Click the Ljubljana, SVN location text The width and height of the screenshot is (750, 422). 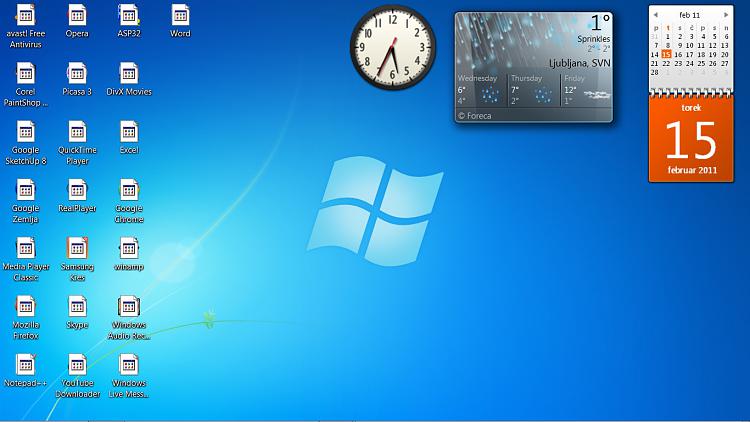[x=579, y=63]
